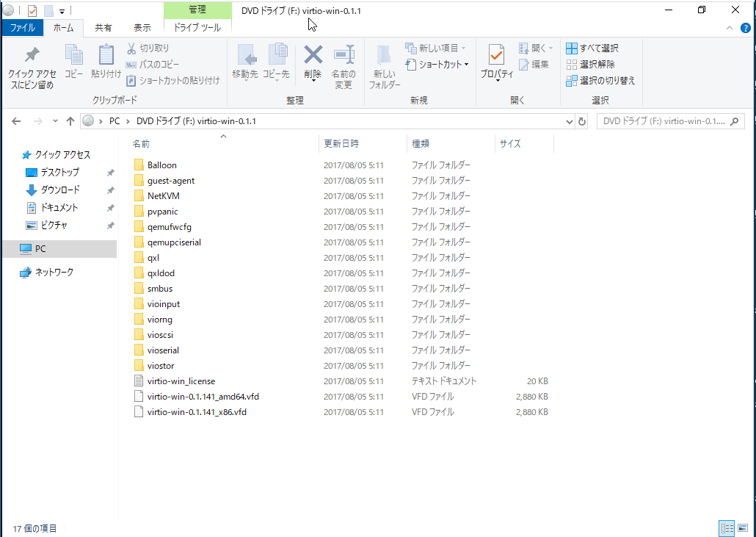The image size is (756, 537).
Task: Select the viostor folder icon
Action: point(139,366)
